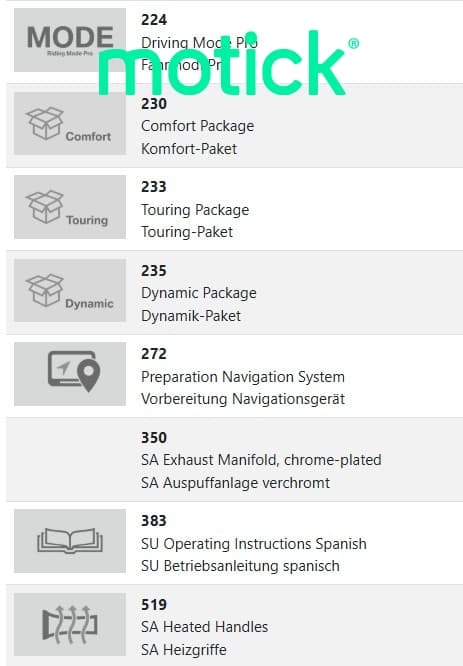Select the Dynamic package box icon
The height and width of the screenshot is (666, 463).
coord(70,291)
